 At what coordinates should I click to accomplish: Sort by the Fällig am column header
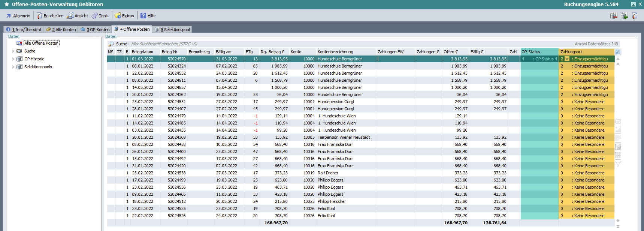229,52
